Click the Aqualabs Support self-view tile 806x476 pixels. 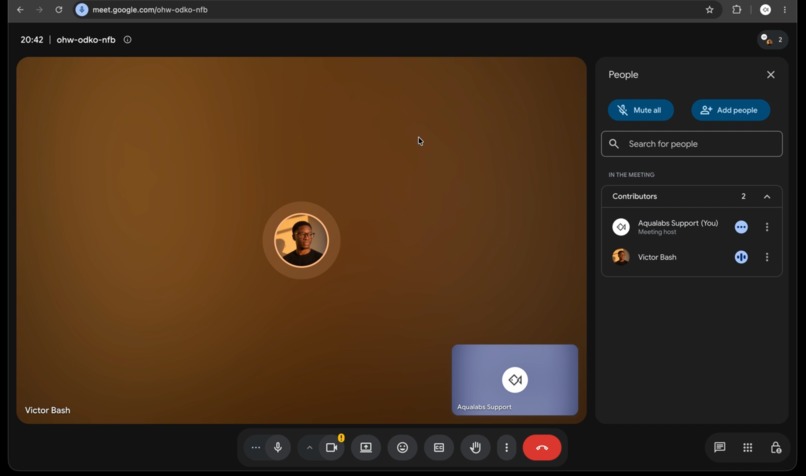click(515, 380)
